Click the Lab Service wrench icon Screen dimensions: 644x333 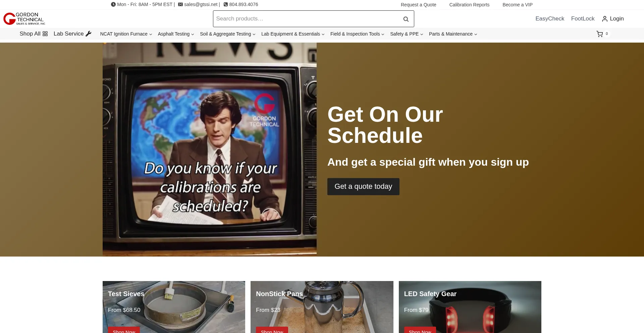tap(89, 34)
